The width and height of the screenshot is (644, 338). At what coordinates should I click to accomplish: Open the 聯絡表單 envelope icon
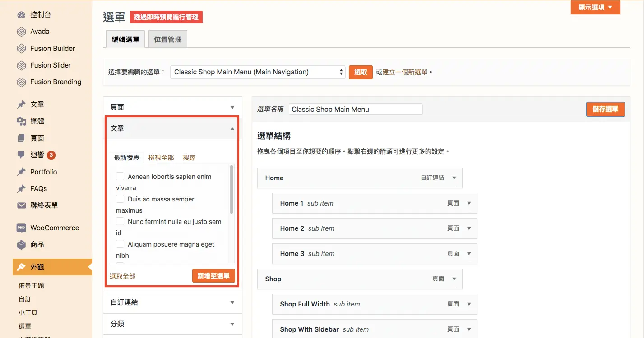pos(21,206)
